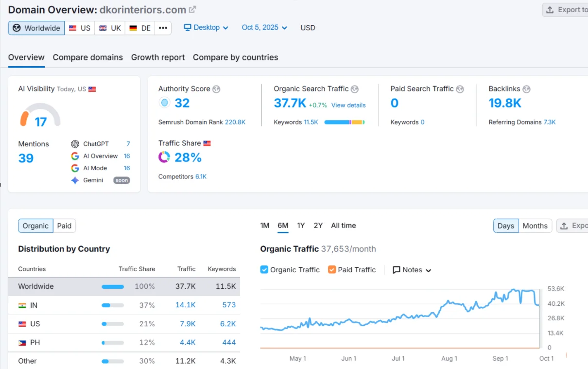Switch to Compare domains tab
588x369 pixels.
88,57
